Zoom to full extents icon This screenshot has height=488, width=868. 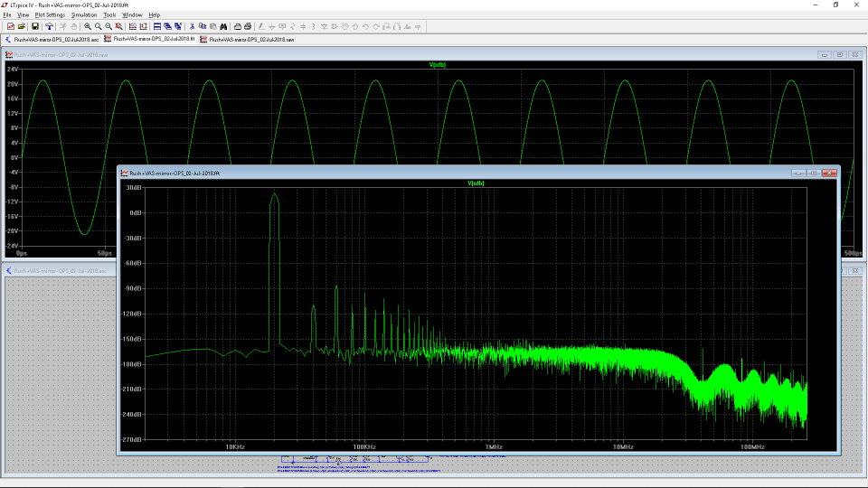click(118, 26)
